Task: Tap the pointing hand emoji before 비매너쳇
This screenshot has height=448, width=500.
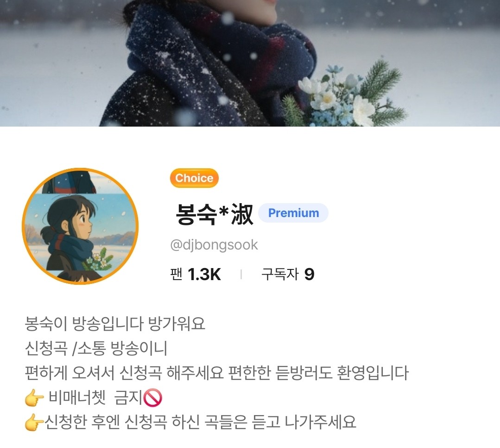Action: pyautogui.click(x=34, y=398)
